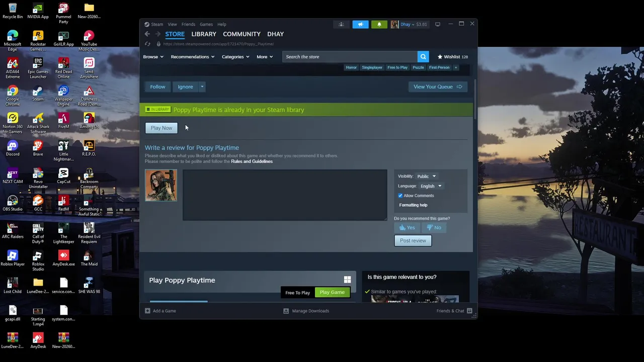
Task: Open the Formatting help link
Action: pyautogui.click(x=413, y=205)
